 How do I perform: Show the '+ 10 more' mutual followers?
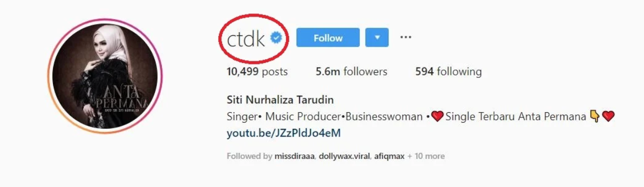[x=426, y=156]
